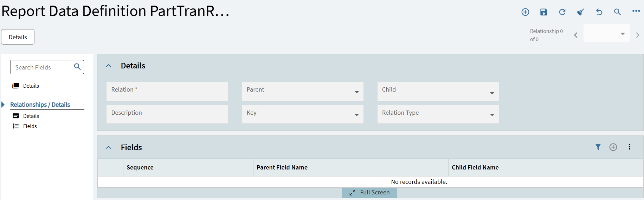The height and width of the screenshot is (200, 644).
Task: Collapse the Fields panel section
Action: (x=109, y=147)
